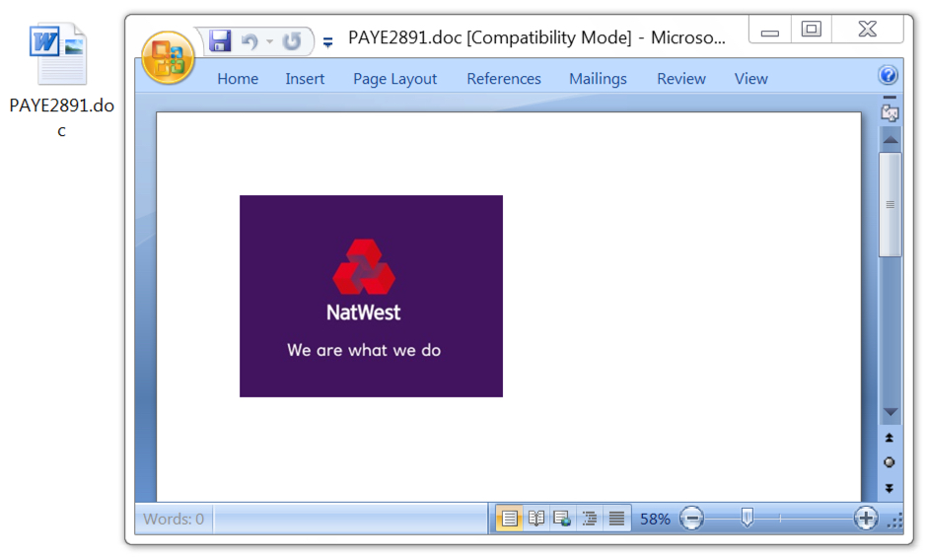This screenshot has width=926, height=560.
Task: Switch to Full Screen Reading view
Action: [x=536, y=519]
